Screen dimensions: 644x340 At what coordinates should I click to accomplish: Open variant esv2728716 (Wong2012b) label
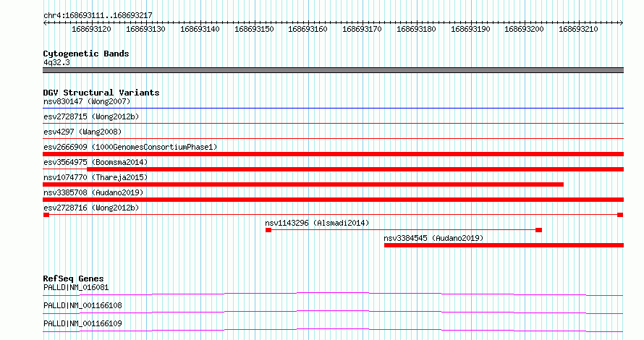91,208
